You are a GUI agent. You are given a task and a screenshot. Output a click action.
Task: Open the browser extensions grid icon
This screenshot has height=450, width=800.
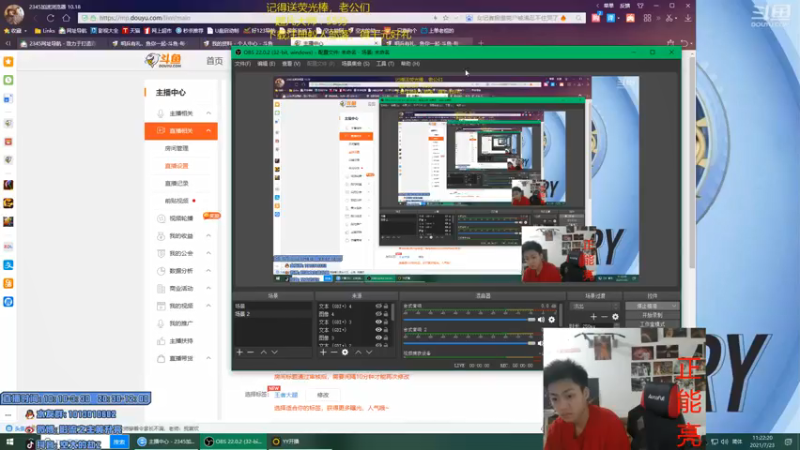pos(647,18)
